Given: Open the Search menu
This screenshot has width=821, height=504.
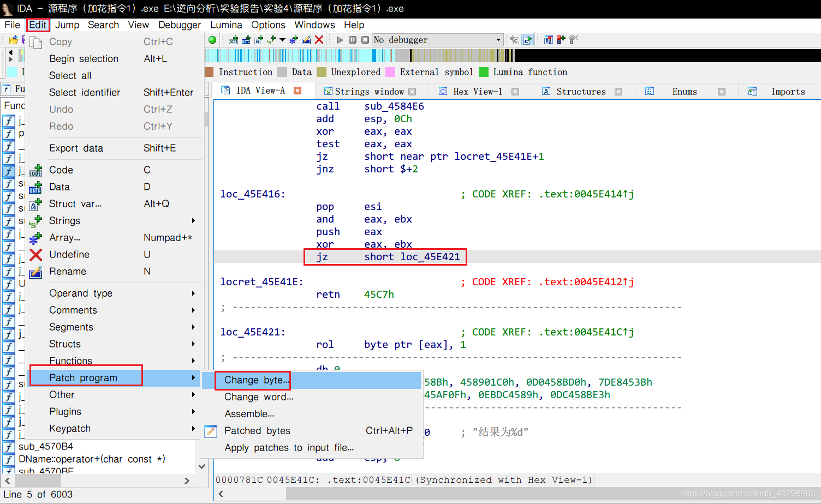Looking at the screenshot, I should [103, 25].
